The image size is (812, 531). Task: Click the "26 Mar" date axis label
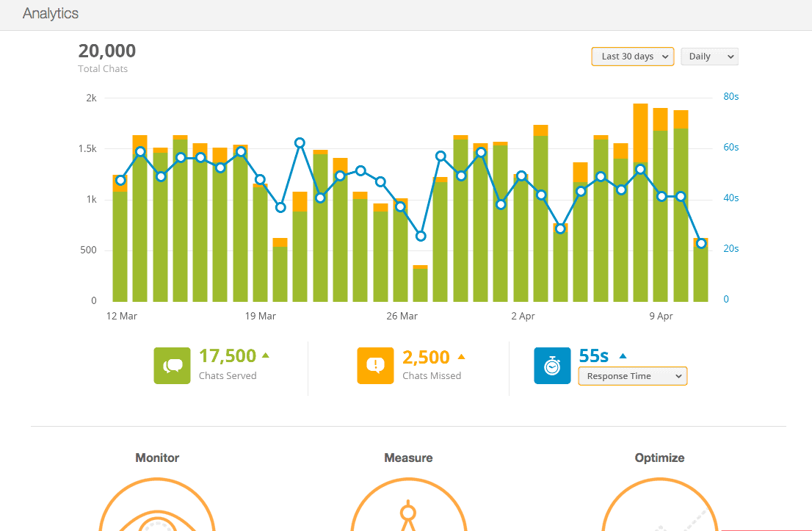tap(402, 316)
